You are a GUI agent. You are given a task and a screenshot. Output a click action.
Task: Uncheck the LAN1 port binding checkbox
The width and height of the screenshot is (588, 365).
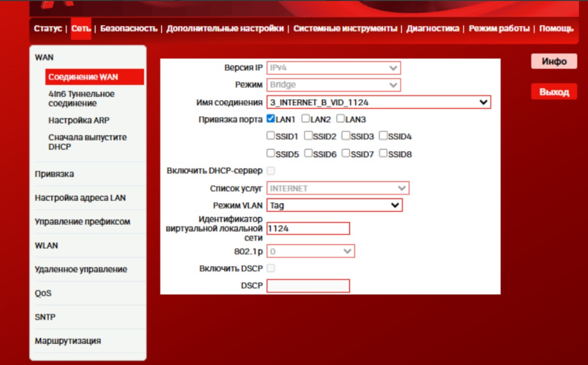(x=271, y=119)
